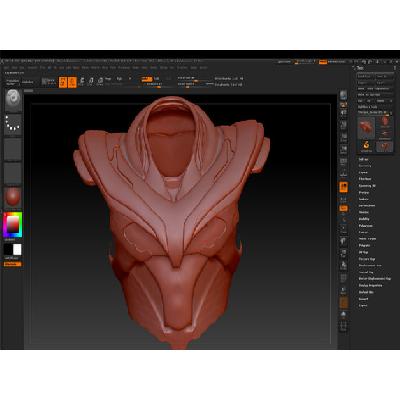Toggle the orange Draw mode button
400x400 pixels.
coord(72,82)
